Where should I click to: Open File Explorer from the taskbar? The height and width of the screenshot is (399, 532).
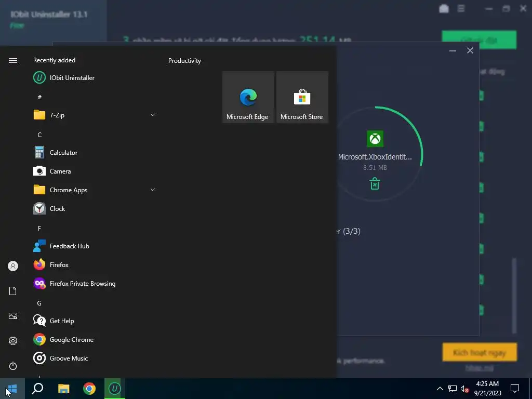point(63,389)
